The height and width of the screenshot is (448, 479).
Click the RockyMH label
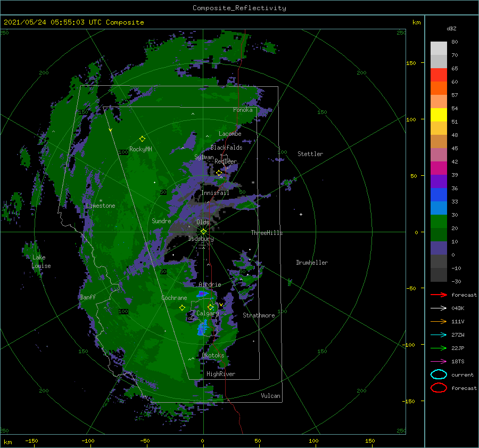[x=141, y=149]
